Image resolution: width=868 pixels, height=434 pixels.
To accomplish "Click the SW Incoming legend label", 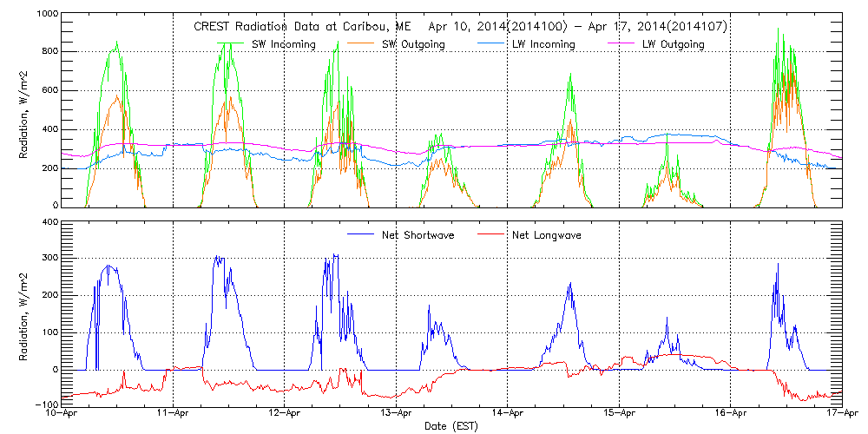I will [281, 44].
